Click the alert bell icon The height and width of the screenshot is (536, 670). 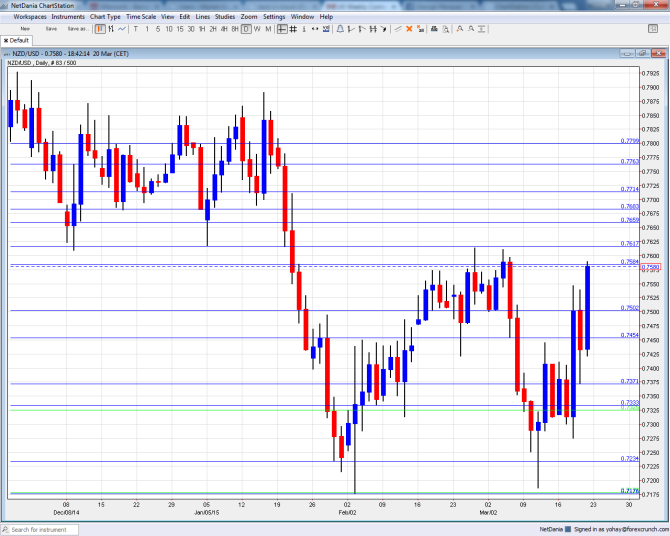pyautogui.click(x=341, y=29)
